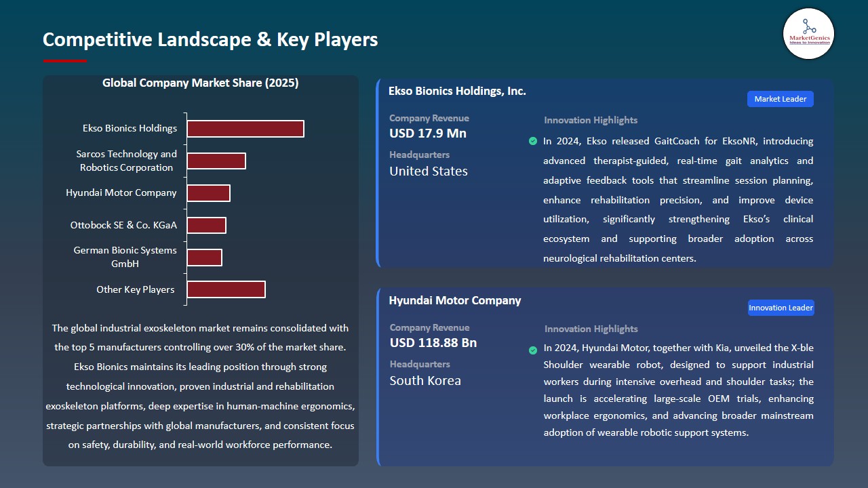Select the Hyundai Motor Company bar in the chart
Image resolution: width=868 pixels, height=488 pixels.
point(209,192)
